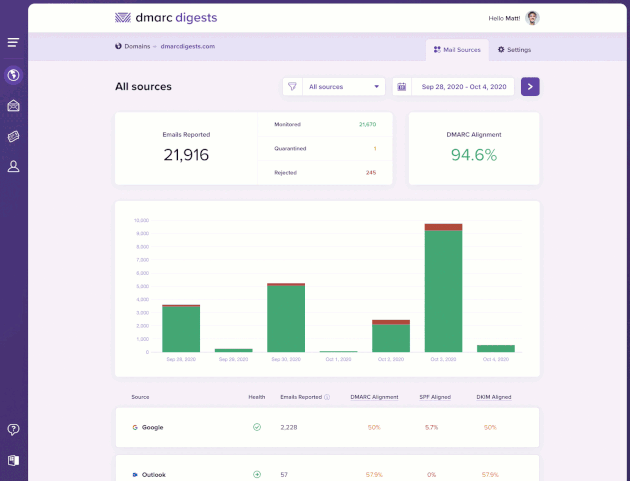Open the Domains breadcrumb dropdown

[139, 46]
